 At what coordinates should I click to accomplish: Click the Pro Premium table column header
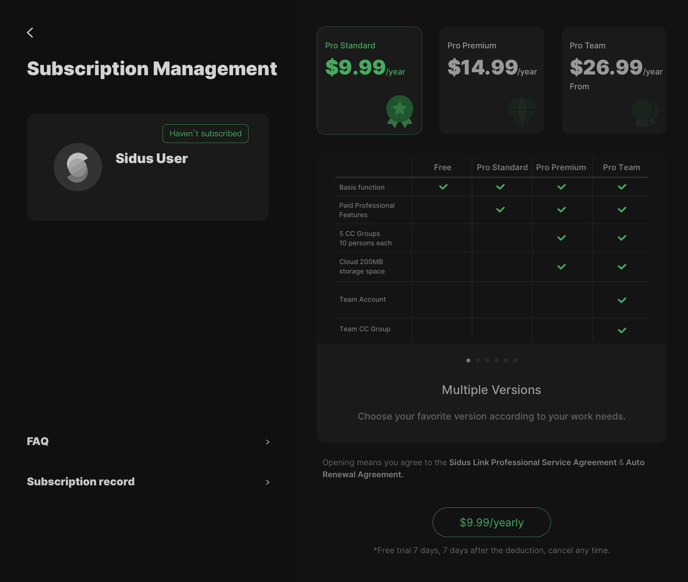point(561,167)
